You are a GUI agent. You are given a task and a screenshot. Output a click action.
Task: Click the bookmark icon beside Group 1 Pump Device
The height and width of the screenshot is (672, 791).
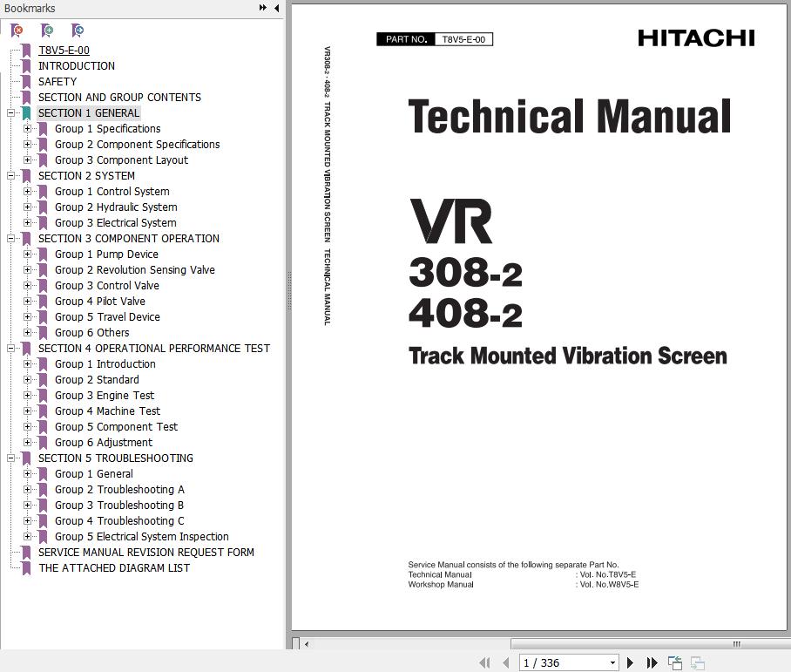coord(43,255)
